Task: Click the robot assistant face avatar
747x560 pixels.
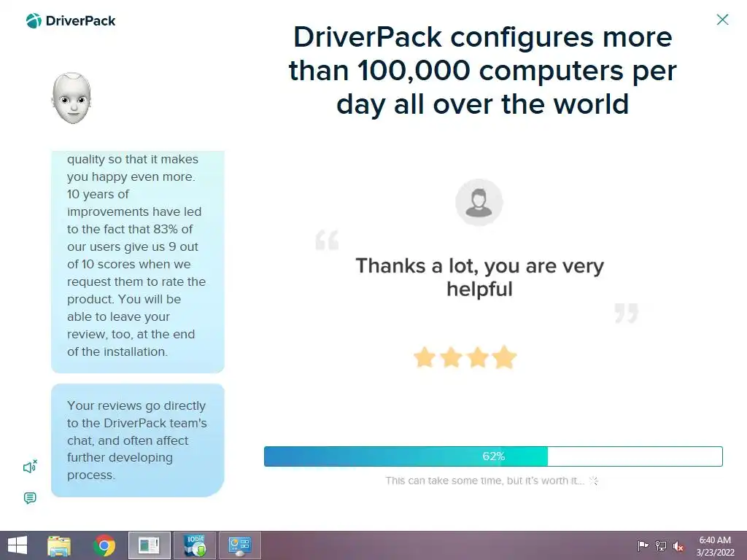Action: [71, 98]
